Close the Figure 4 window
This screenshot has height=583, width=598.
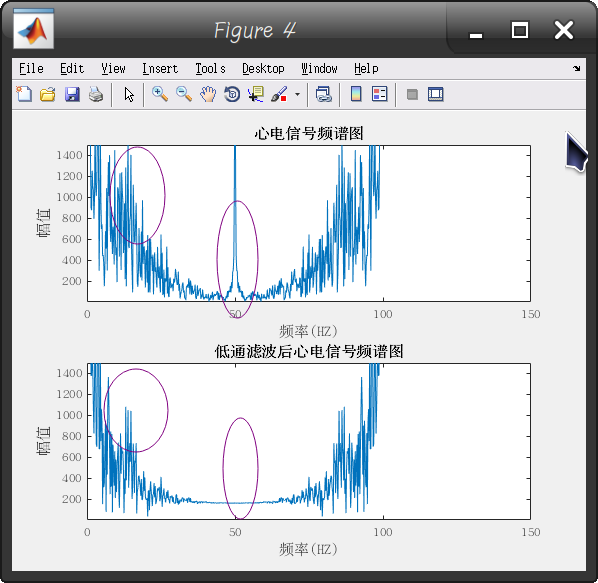(564, 30)
